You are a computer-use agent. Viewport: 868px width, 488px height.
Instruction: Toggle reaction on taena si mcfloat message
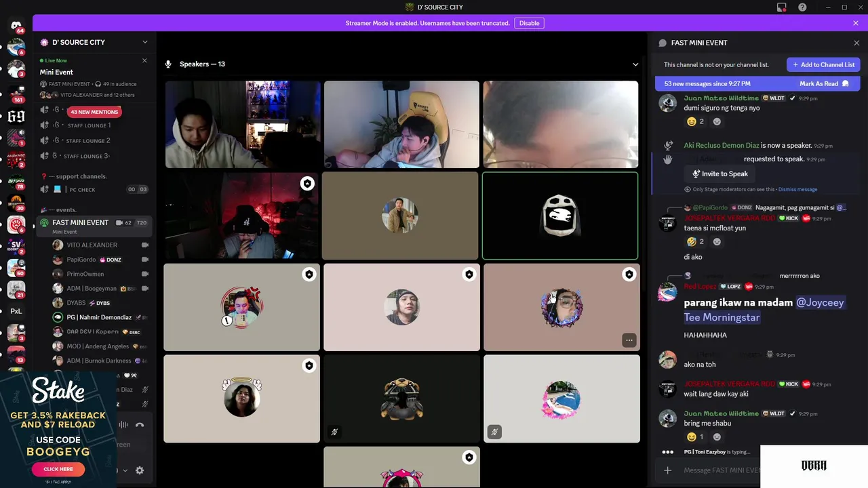[695, 242]
